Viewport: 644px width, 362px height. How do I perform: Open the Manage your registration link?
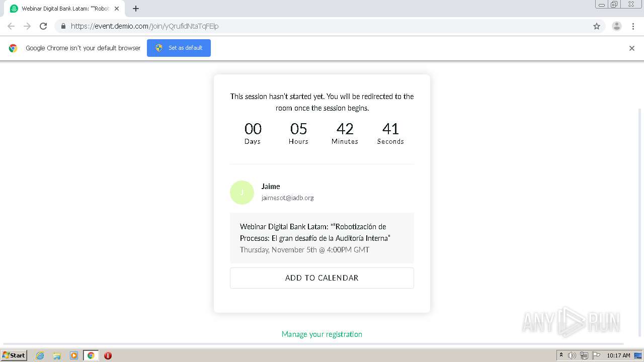(x=322, y=334)
